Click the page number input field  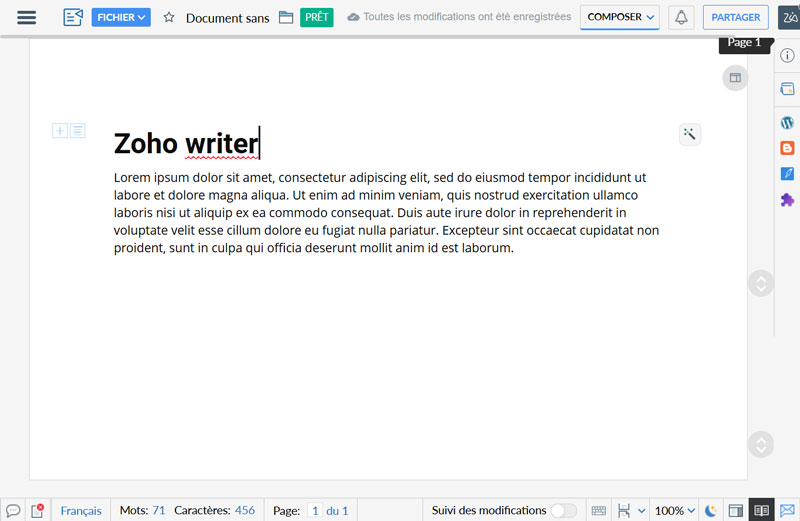[x=315, y=510]
